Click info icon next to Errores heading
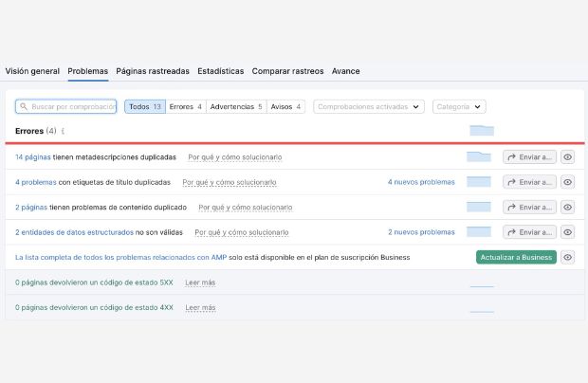The image size is (588, 383). pyautogui.click(x=64, y=131)
